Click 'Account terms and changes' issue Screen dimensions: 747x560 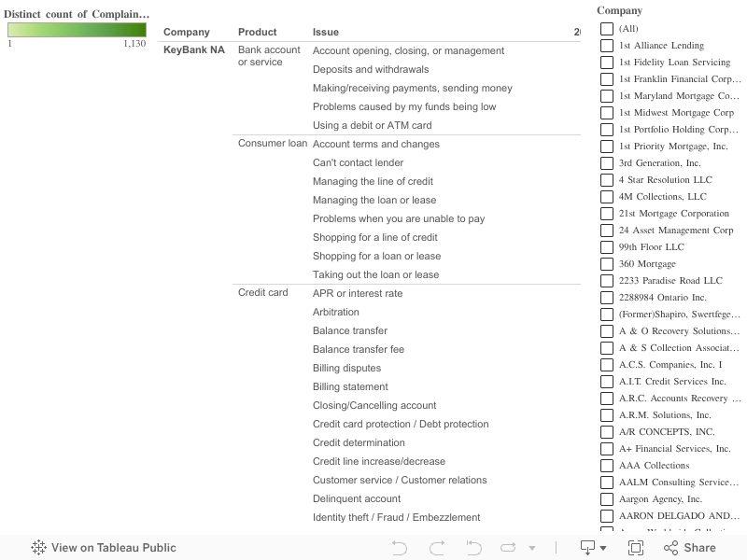point(376,144)
